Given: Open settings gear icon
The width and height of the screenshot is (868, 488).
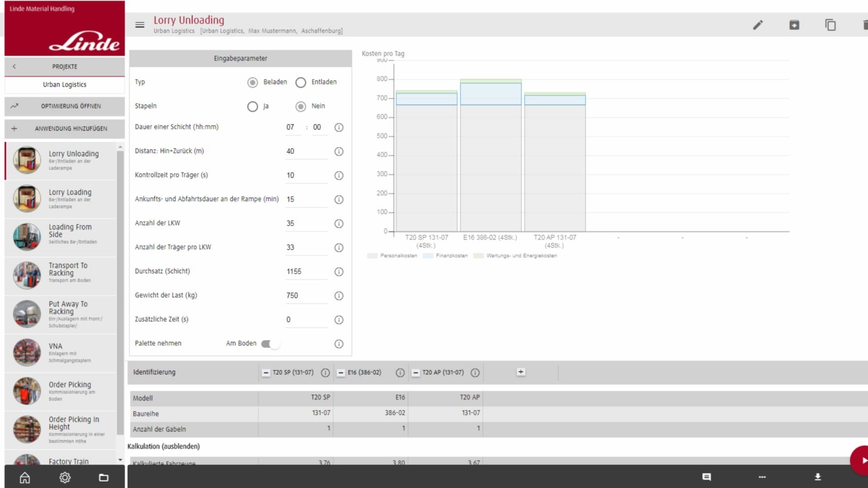Looking at the screenshot, I should click(x=65, y=478).
